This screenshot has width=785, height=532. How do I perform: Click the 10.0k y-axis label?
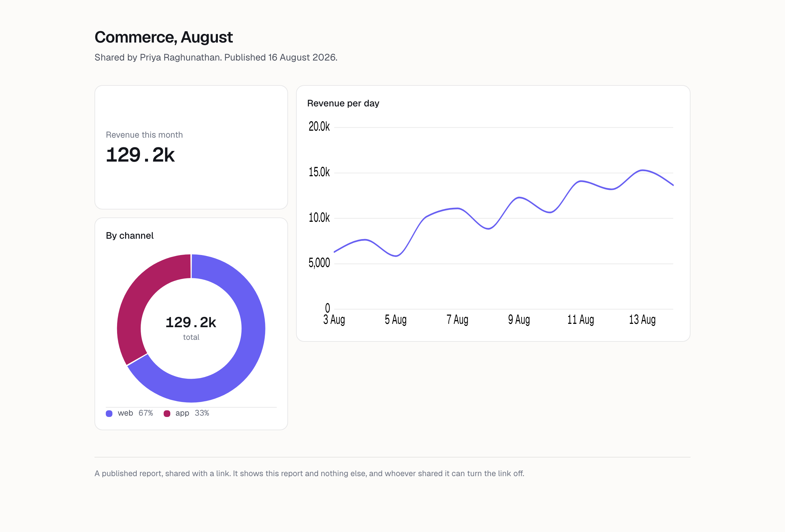coord(319,218)
